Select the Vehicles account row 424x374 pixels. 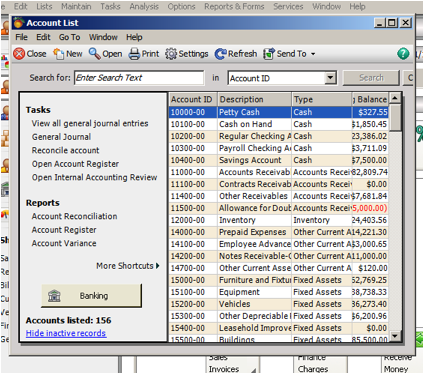coord(278,304)
